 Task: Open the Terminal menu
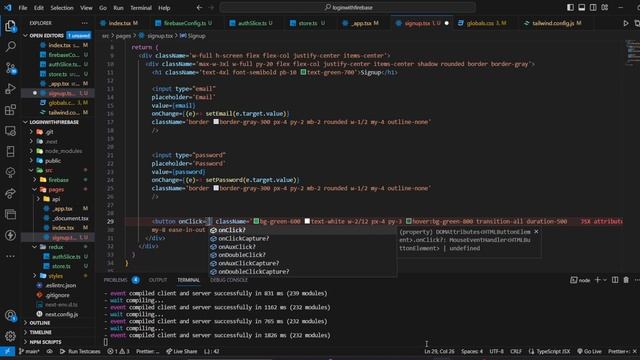(141, 8)
